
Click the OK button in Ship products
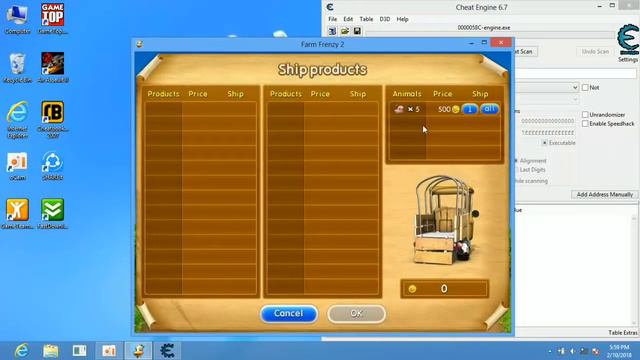tap(356, 313)
